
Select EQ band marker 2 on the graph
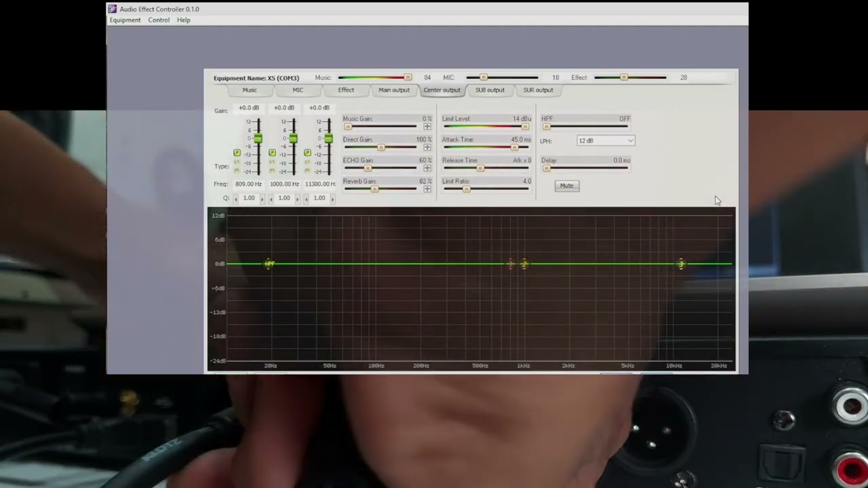(x=524, y=264)
